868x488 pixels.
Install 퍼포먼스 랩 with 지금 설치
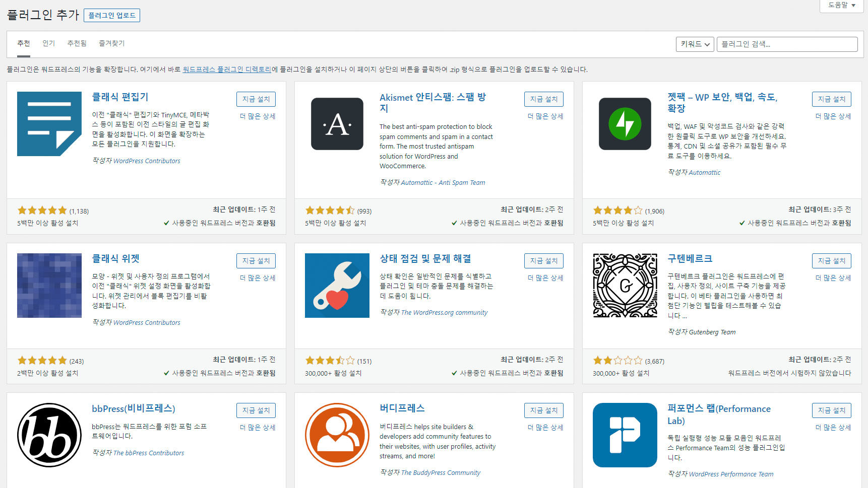pos(832,410)
